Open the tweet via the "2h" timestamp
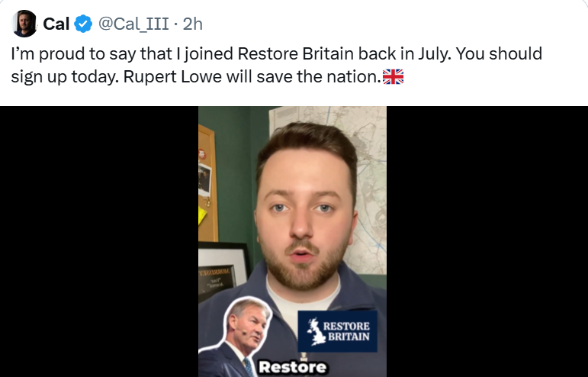This screenshot has height=377, width=588. [193, 24]
